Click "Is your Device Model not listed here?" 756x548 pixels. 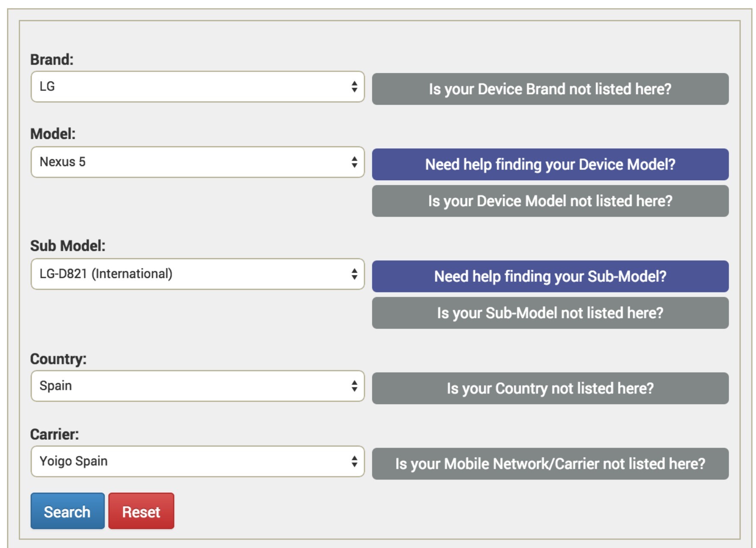[x=550, y=201]
